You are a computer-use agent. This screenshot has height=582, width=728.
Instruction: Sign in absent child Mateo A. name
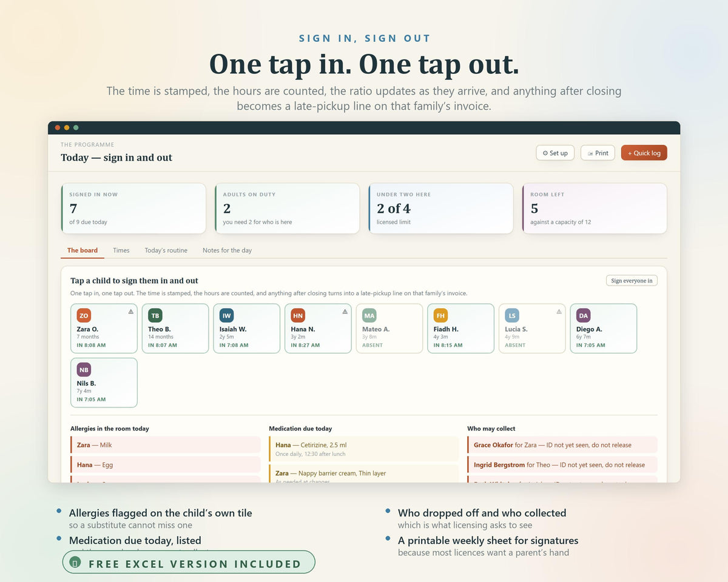(x=376, y=329)
